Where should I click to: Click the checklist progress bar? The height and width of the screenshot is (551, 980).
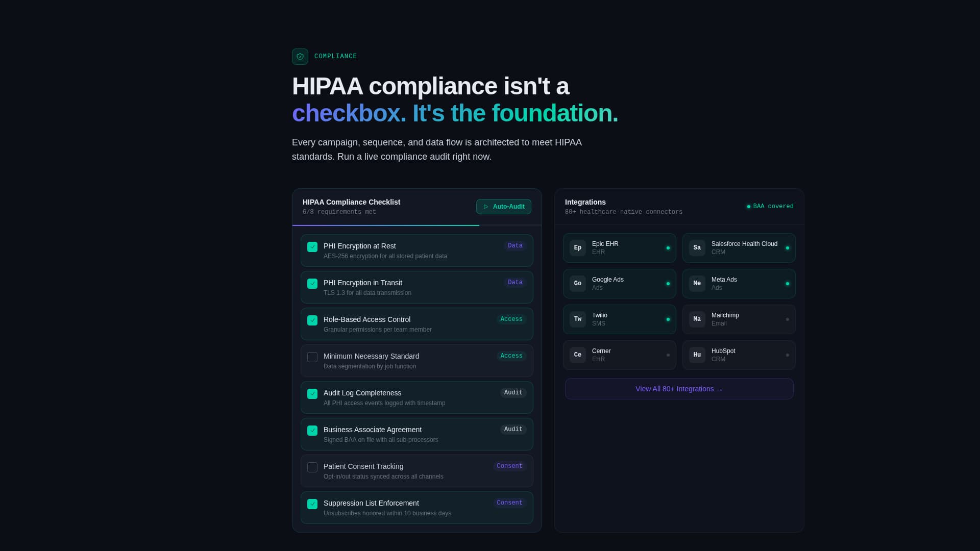click(x=385, y=225)
